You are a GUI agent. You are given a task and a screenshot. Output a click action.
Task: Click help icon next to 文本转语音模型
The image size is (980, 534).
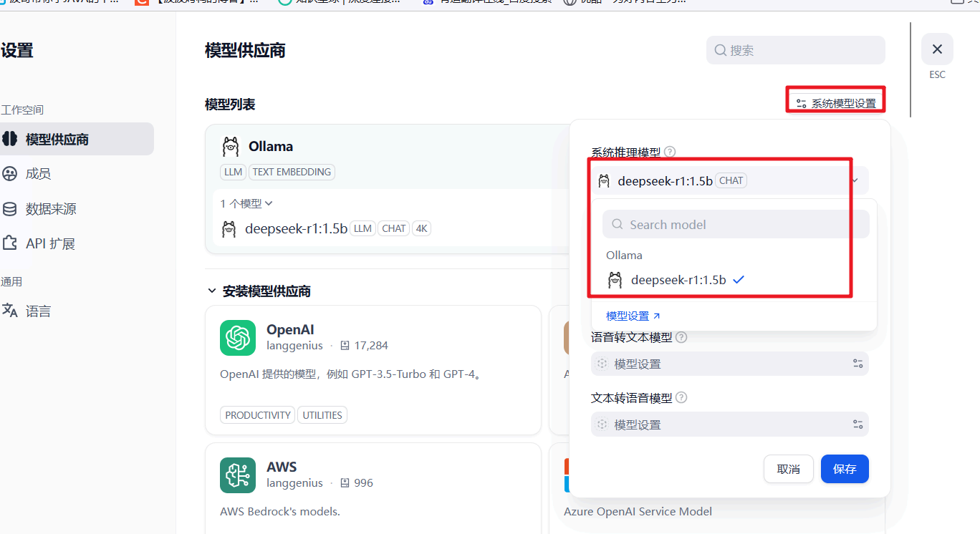point(681,397)
